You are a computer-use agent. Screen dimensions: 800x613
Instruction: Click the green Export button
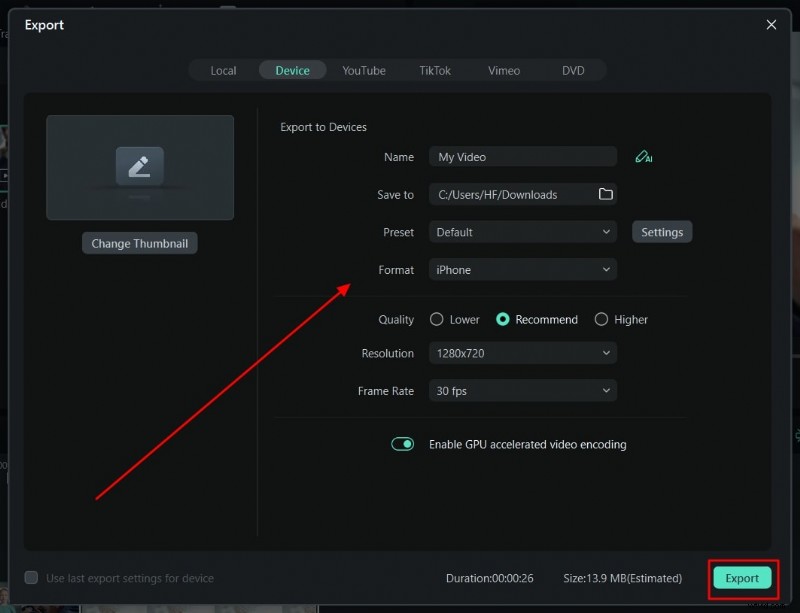pos(742,578)
